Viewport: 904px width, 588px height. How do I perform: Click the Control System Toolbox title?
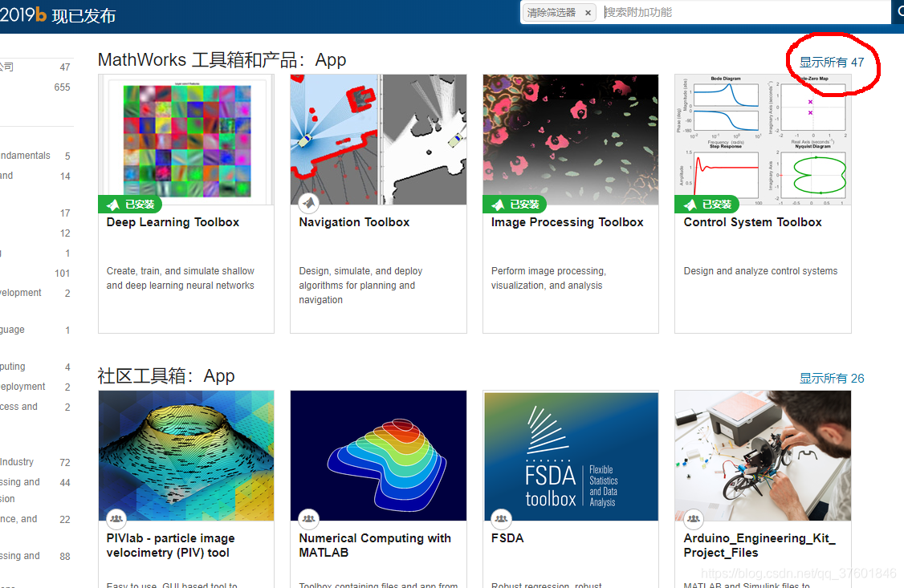pyautogui.click(x=752, y=222)
